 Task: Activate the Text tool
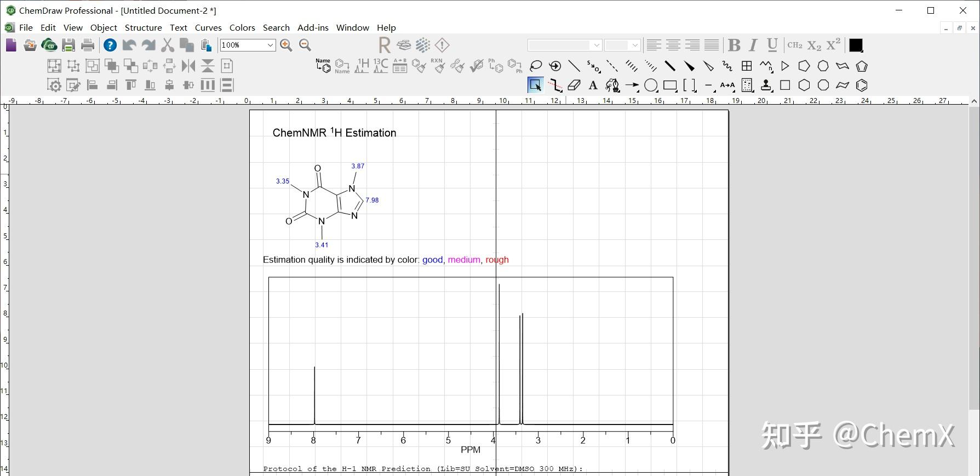(x=593, y=85)
